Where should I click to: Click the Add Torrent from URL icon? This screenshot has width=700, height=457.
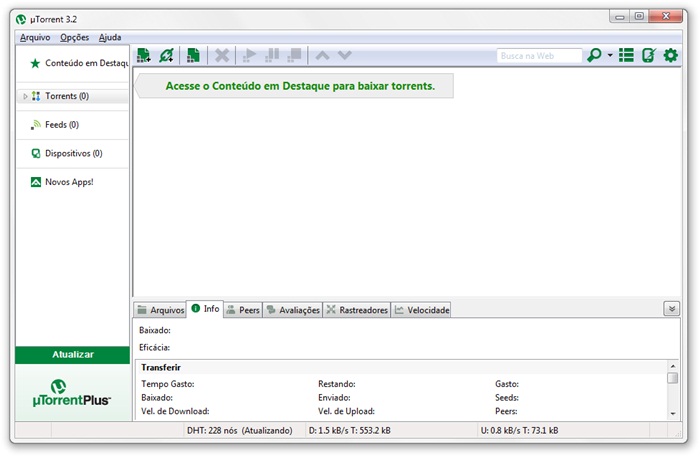pyautogui.click(x=167, y=55)
